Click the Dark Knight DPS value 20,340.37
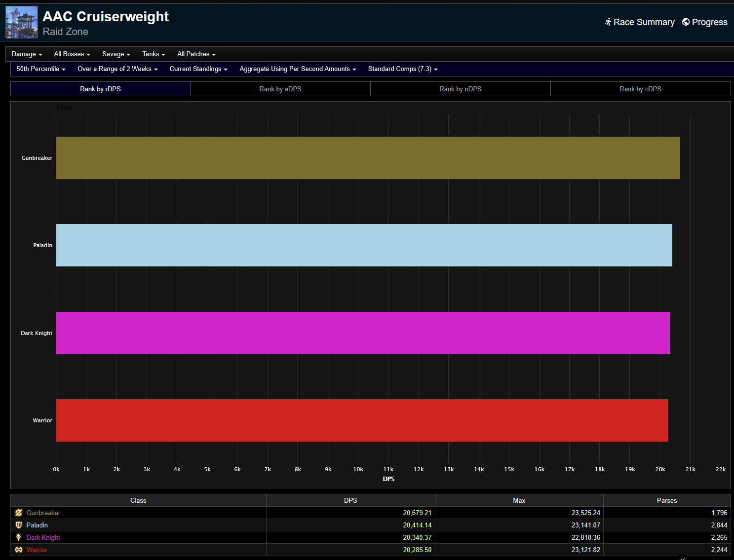The width and height of the screenshot is (734, 560). tap(417, 538)
